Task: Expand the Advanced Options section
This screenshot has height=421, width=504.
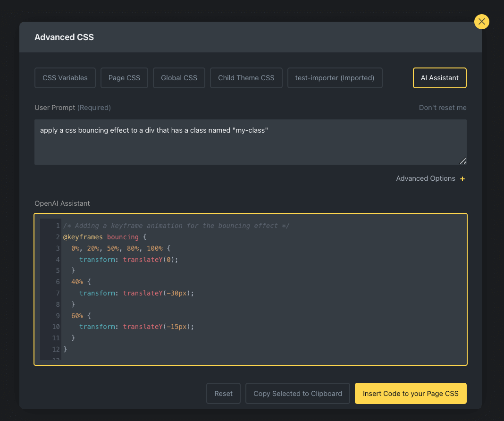Action: tap(425, 178)
